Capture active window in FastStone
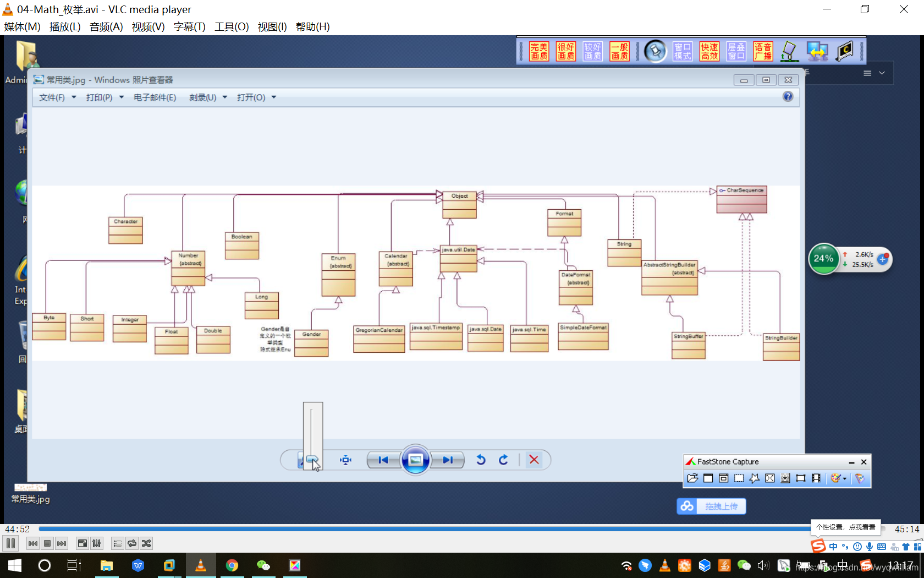This screenshot has width=924, height=578. point(708,478)
